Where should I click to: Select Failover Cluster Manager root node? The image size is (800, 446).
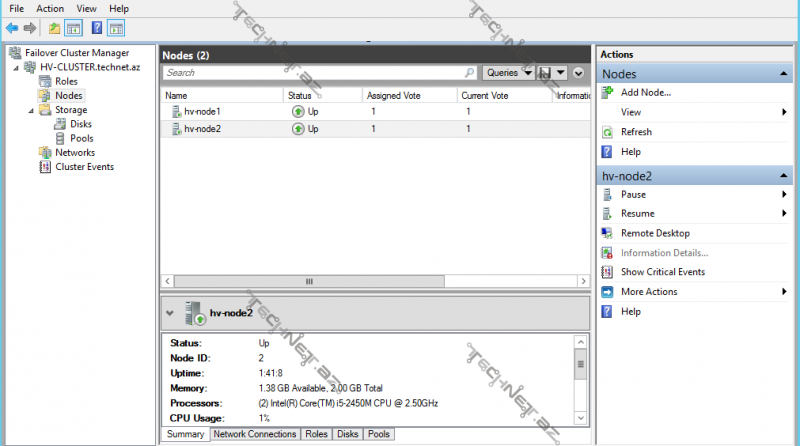coord(77,53)
